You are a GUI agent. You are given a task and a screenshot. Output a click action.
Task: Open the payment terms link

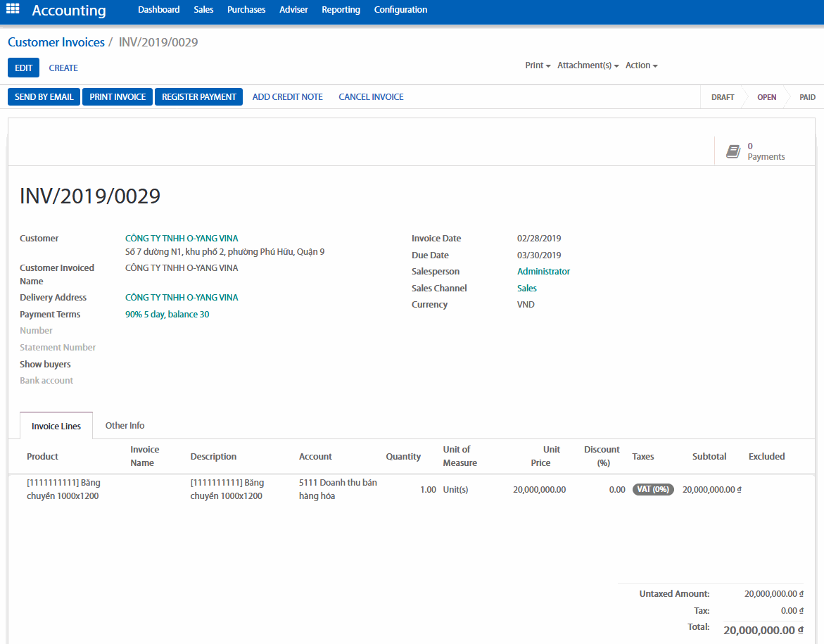point(167,315)
